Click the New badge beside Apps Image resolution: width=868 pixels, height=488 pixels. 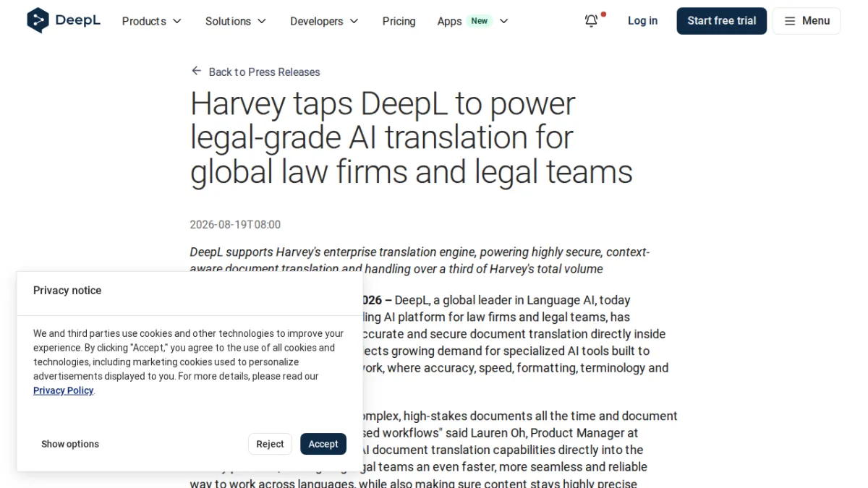click(480, 21)
